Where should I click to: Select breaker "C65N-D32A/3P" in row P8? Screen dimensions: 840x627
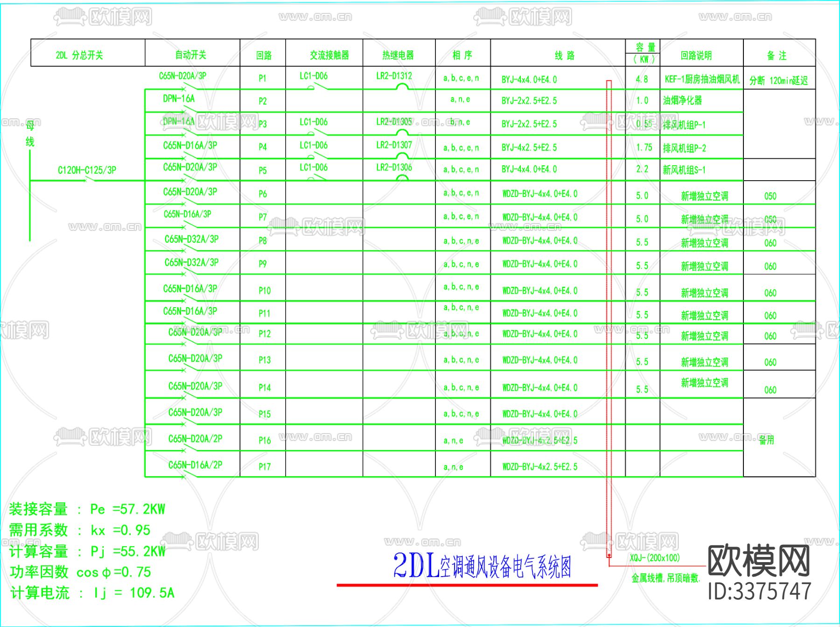[191, 239]
